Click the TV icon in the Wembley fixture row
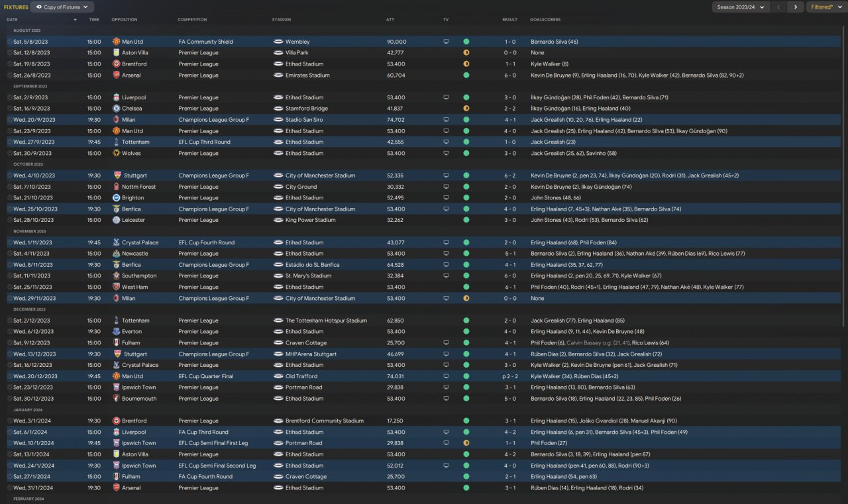Viewport: 848px width, 504px height. pos(446,42)
